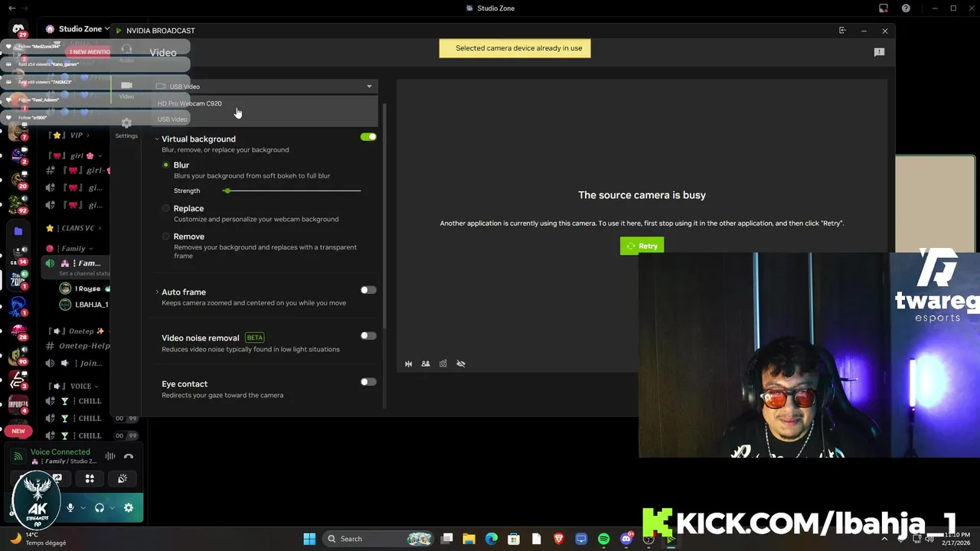Click the green Retry button
The image size is (980, 551).
(x=642, y=246)
